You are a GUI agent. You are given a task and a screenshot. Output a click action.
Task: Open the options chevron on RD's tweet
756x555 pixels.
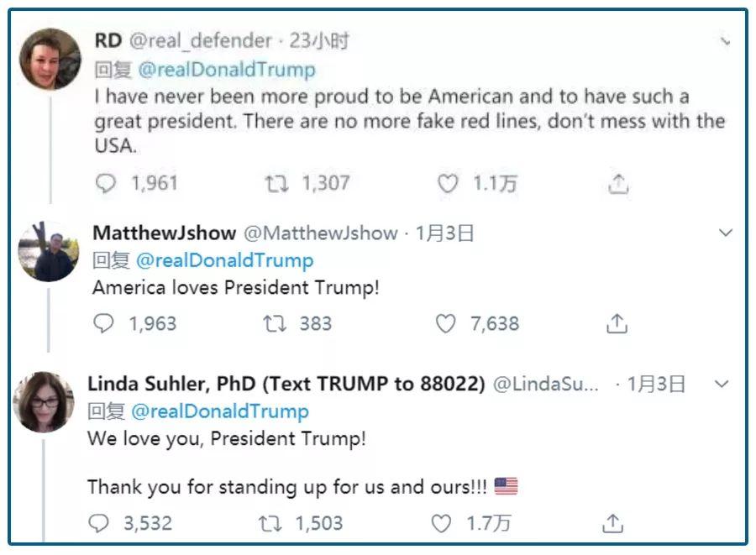tap(726, 40)
